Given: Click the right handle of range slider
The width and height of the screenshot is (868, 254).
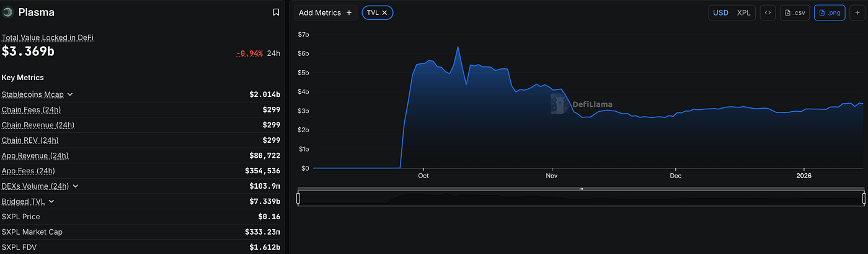Looking at the screenshot, I should [x=864, y=199].
